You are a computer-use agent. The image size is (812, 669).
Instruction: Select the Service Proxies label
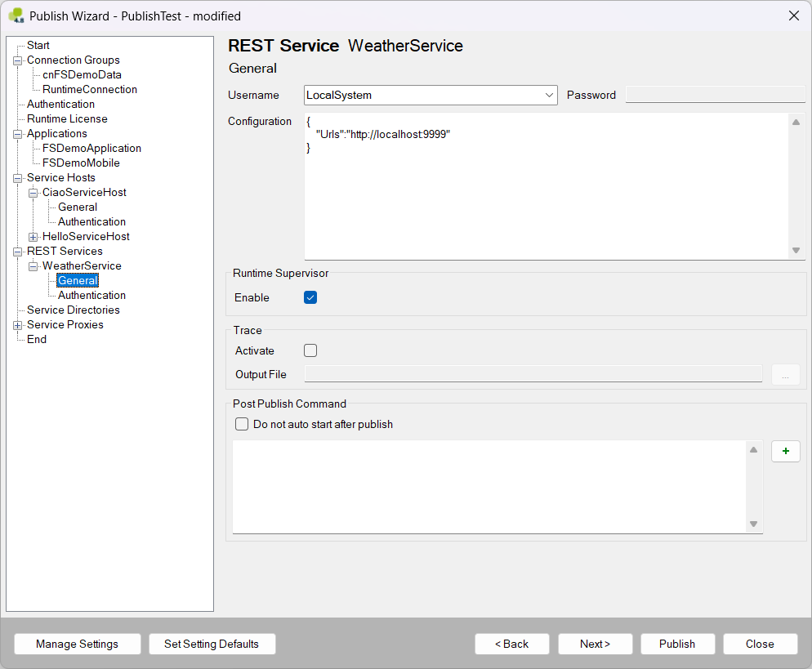tap(65, 324)
